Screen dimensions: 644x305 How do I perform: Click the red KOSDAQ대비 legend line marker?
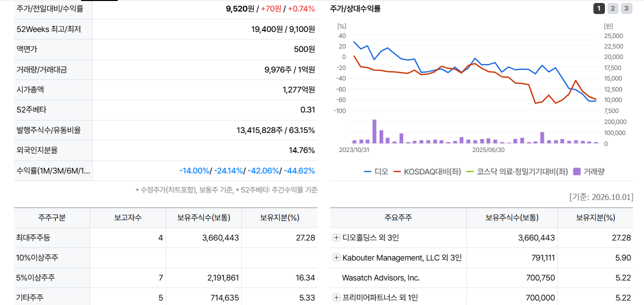tap(398, 171)
